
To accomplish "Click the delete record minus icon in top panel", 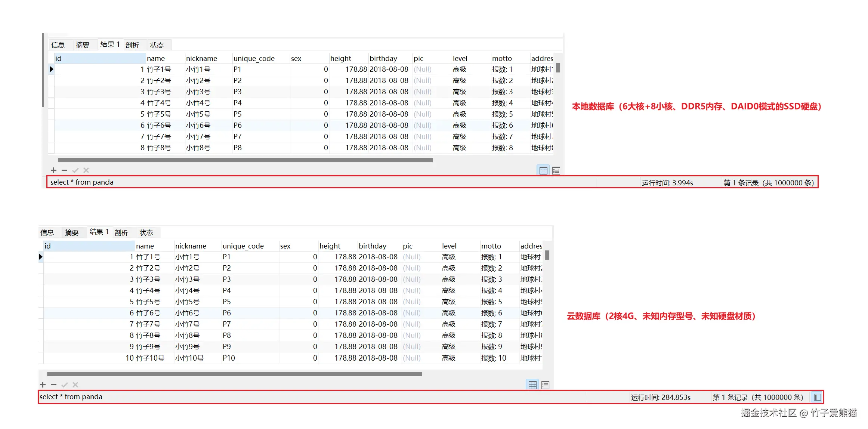I will click(x=64, y=170).
